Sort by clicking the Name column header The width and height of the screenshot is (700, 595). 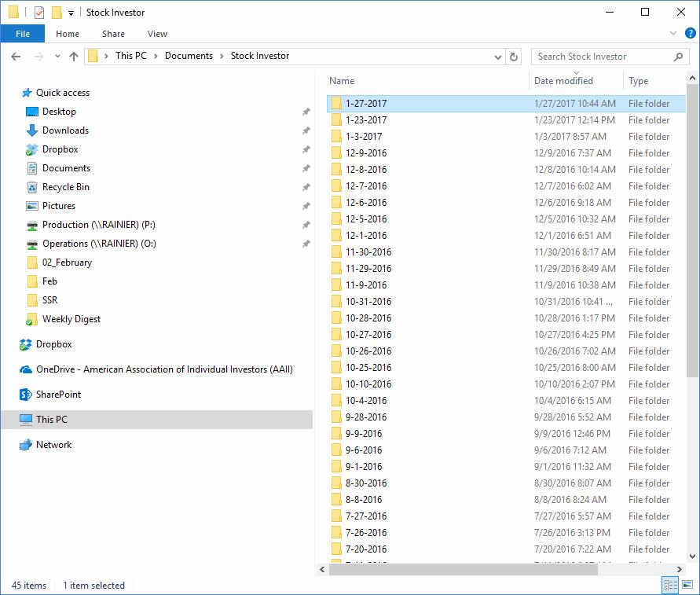click(341, 80)
